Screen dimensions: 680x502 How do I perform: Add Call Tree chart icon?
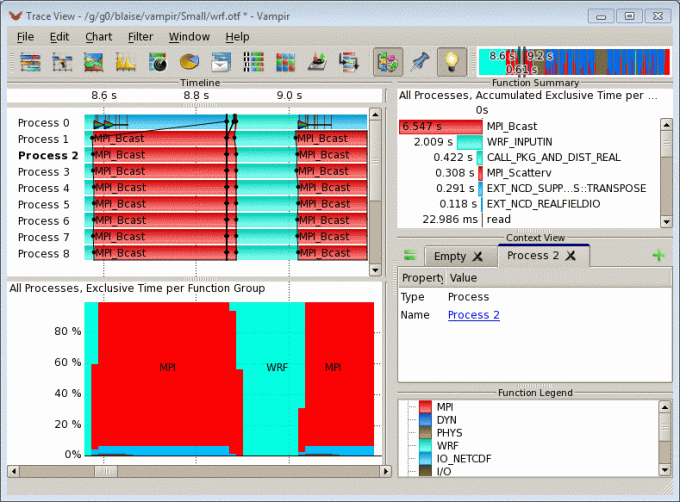point(349,62)
